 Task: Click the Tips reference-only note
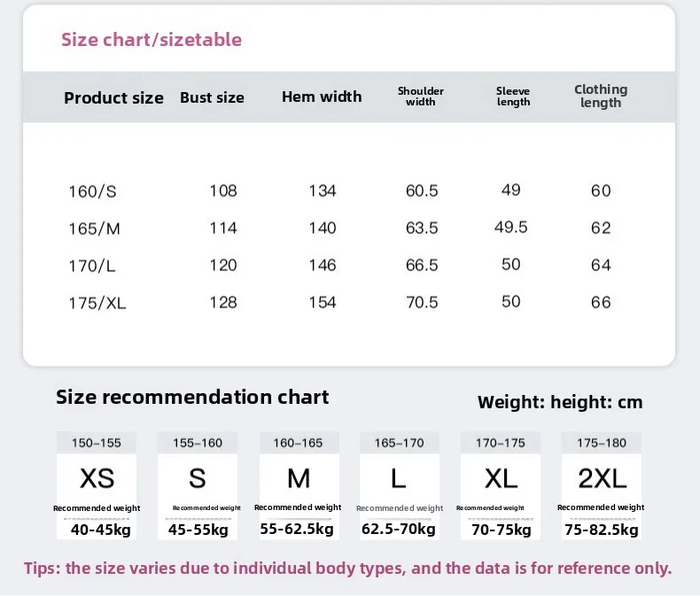point(347,569)
